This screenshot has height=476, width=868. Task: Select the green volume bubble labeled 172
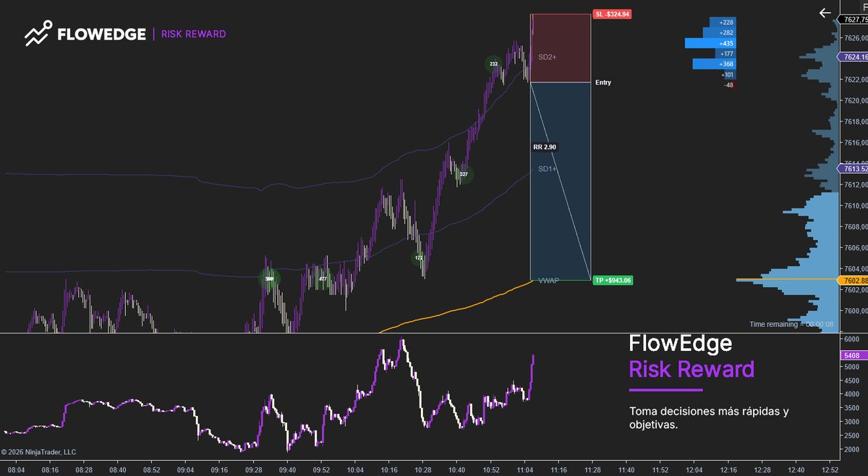[x=420, y=258]
